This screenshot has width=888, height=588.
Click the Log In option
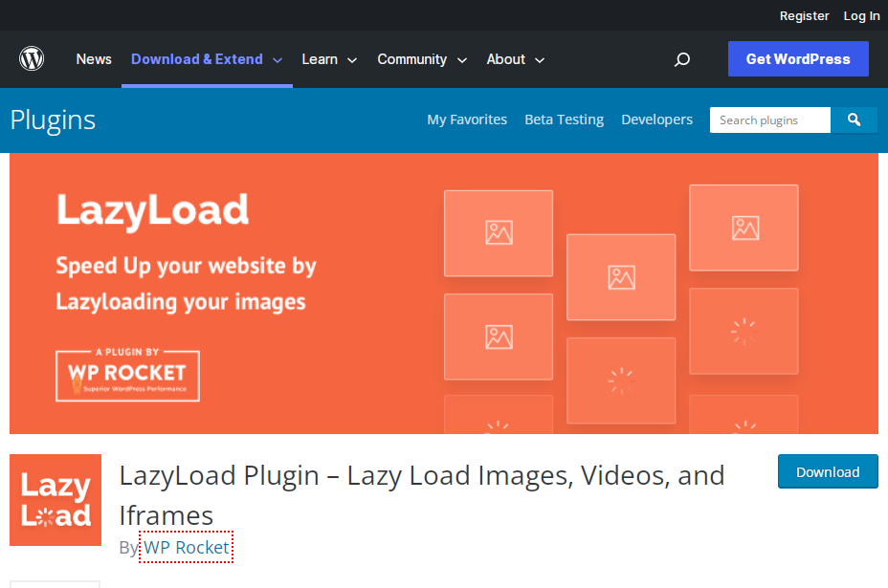860,15
